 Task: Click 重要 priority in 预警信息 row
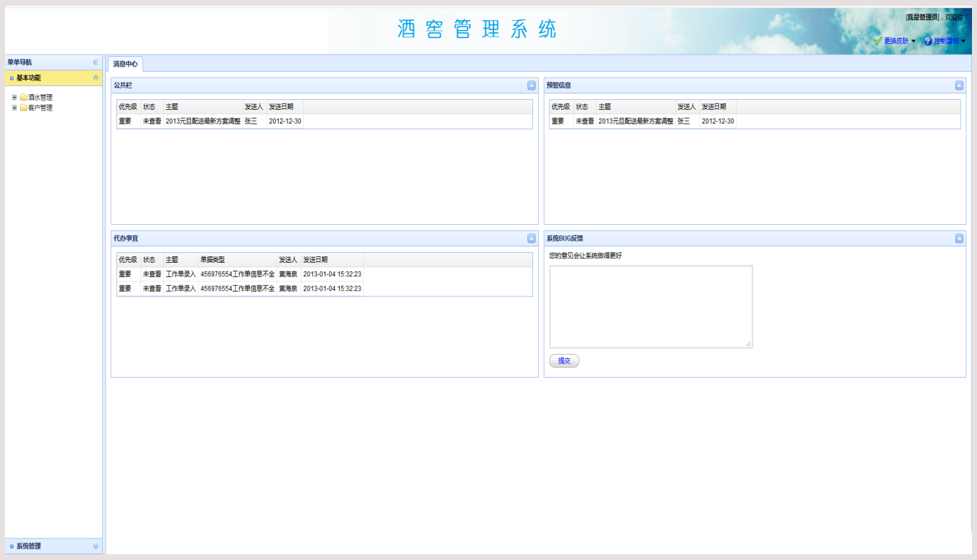coord(558,121)
